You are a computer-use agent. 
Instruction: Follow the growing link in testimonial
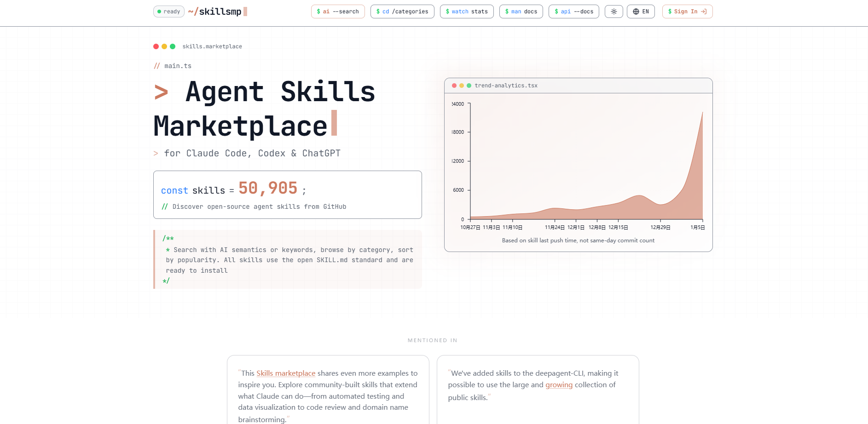[x=559, y=385]
